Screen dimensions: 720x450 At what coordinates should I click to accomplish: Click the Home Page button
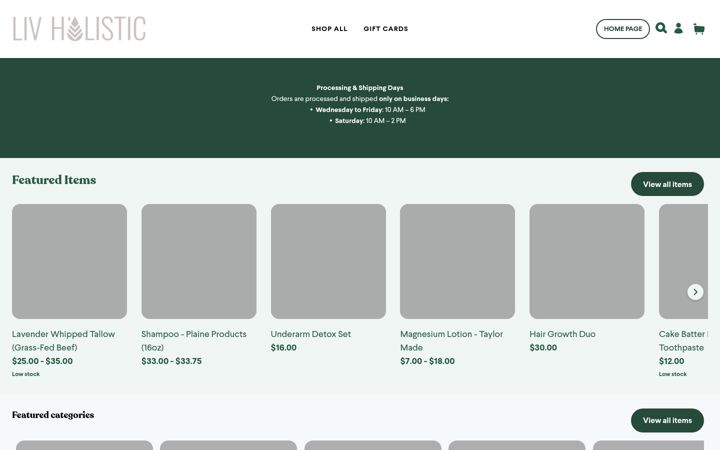pos(623,29)
